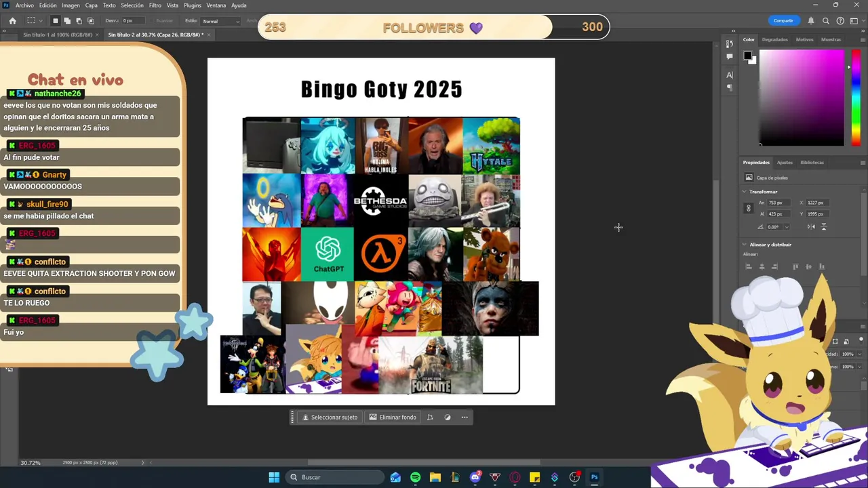
Task: Toggle the width-height link constraint icon
Action: point(749,208)
